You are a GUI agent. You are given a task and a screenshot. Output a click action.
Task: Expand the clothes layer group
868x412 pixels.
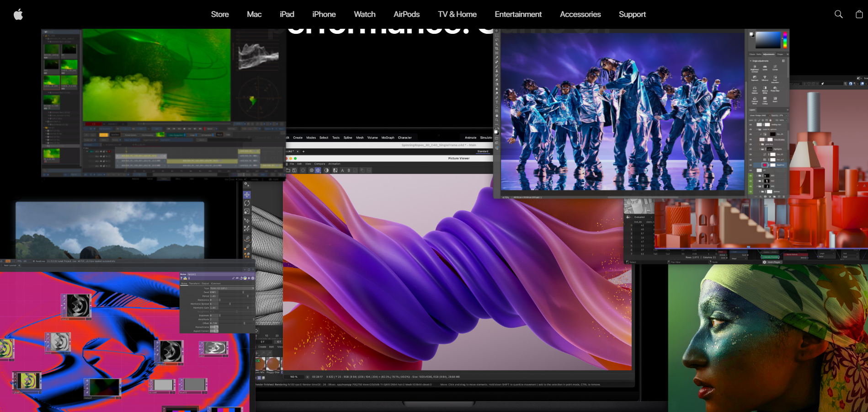(760, 192)
